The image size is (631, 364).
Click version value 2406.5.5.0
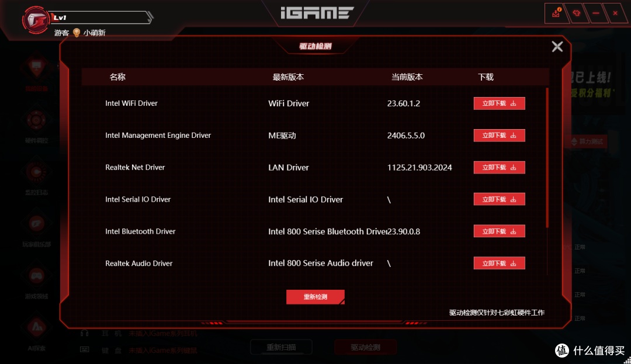point(405,136)
